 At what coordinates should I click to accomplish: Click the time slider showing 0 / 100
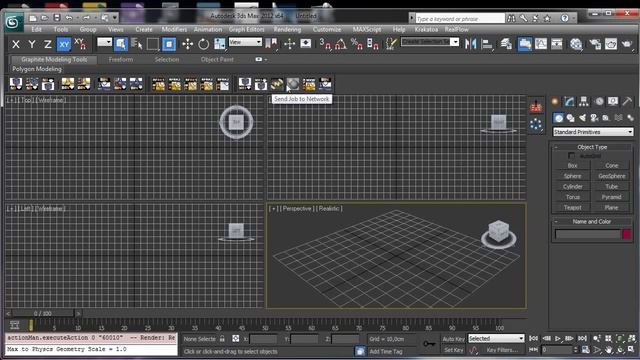42,313
